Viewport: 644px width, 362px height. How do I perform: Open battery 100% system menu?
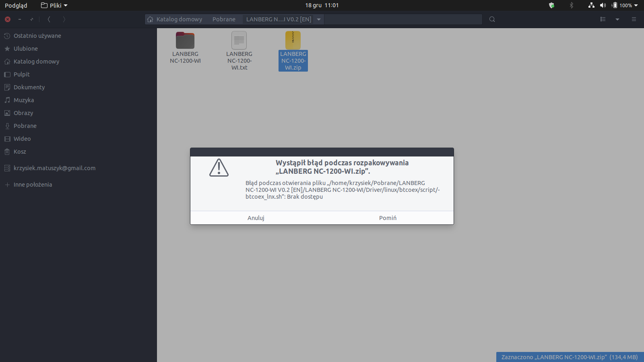pyautogui.click(x=625, y=5)
